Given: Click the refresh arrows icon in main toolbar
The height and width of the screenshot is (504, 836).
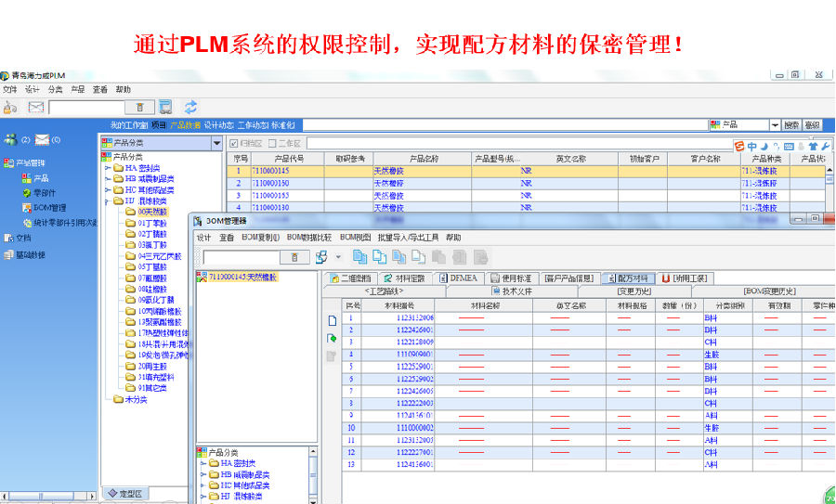Looking at the screenshot, I should point(190,108).
